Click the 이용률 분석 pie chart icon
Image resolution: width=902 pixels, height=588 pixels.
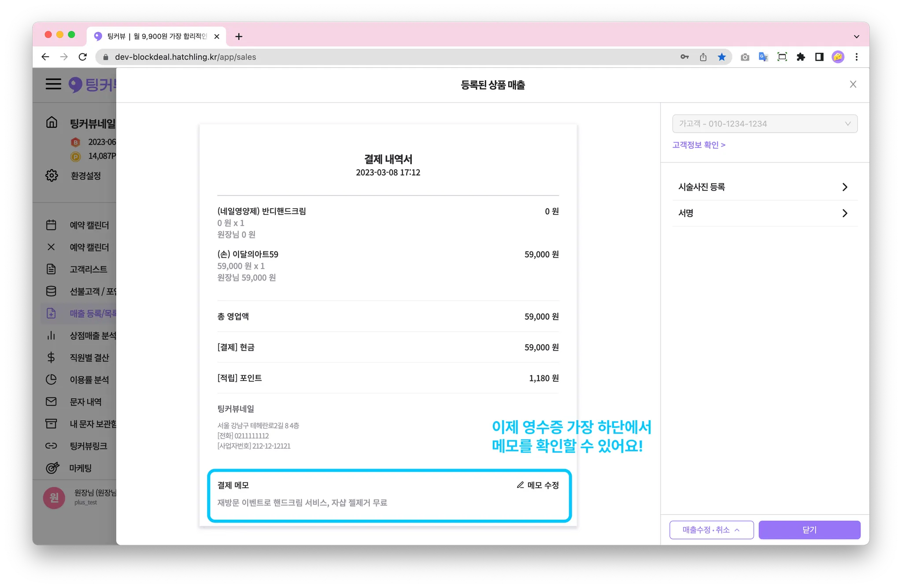(51, 379)
